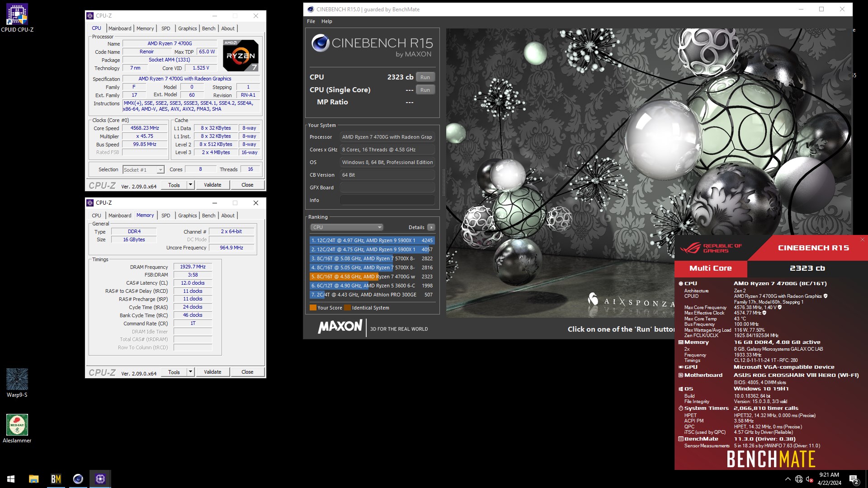868x488 pixels.
Task: Switch to Mainboard tab in top CPU-Z
Action: point(120,28)
